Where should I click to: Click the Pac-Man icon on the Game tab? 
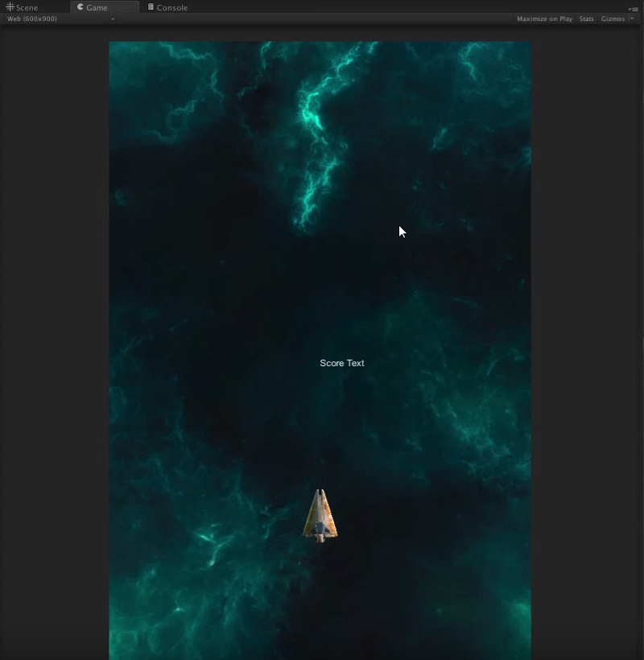click(80, 7)
